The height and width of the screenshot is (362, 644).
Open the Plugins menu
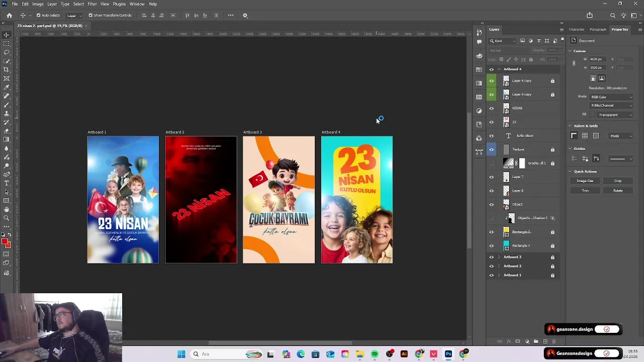click(119, 4)
